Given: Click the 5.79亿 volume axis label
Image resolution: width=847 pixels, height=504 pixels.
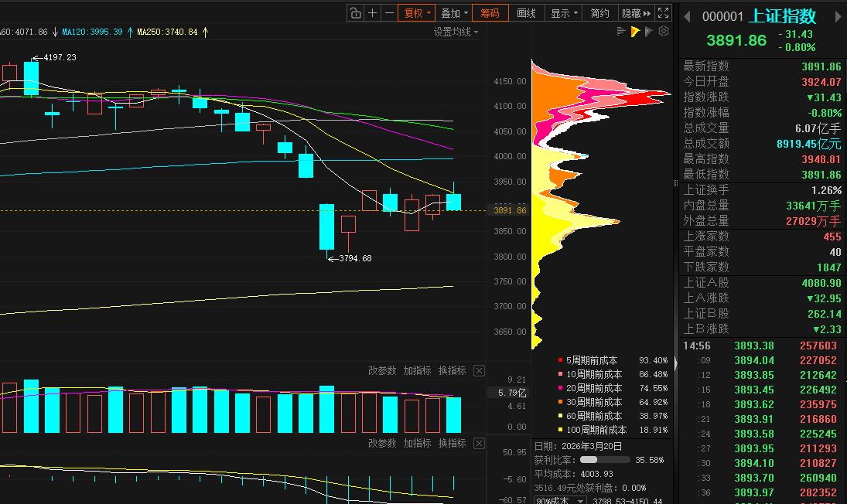Looking at the screenshot, I should [511, 393].
